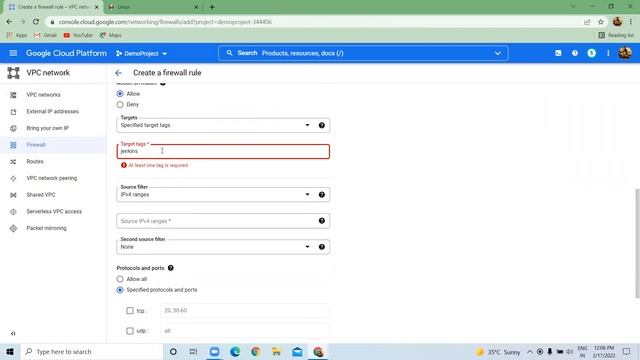The width and height of the screenshot is (640, 360).
Task: Select the Deny radio button
Action: click(120, 105)
